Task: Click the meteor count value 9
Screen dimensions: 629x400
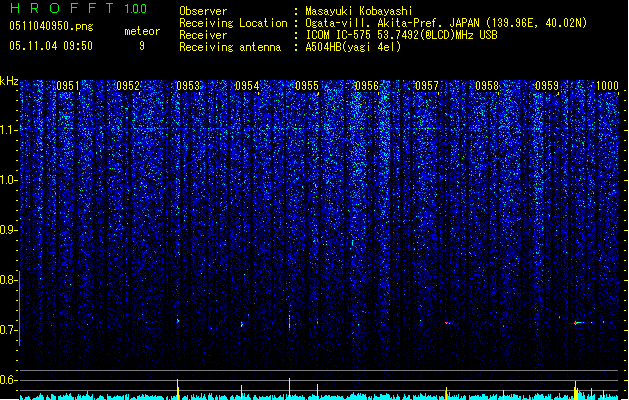Action: 142,46
